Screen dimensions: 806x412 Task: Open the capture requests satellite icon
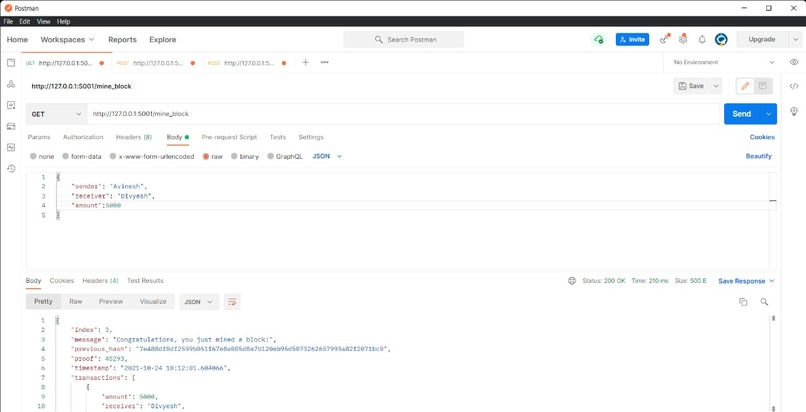[x=665, y=40]
